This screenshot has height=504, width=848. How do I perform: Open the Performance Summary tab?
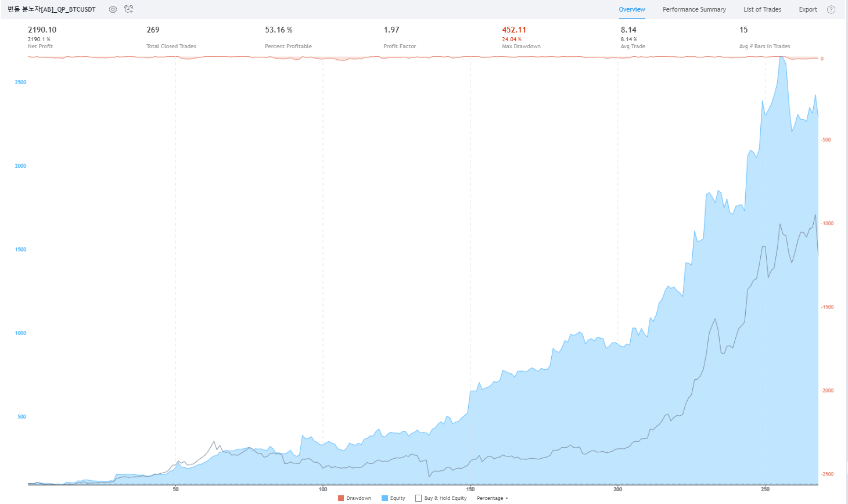point(694,9)
